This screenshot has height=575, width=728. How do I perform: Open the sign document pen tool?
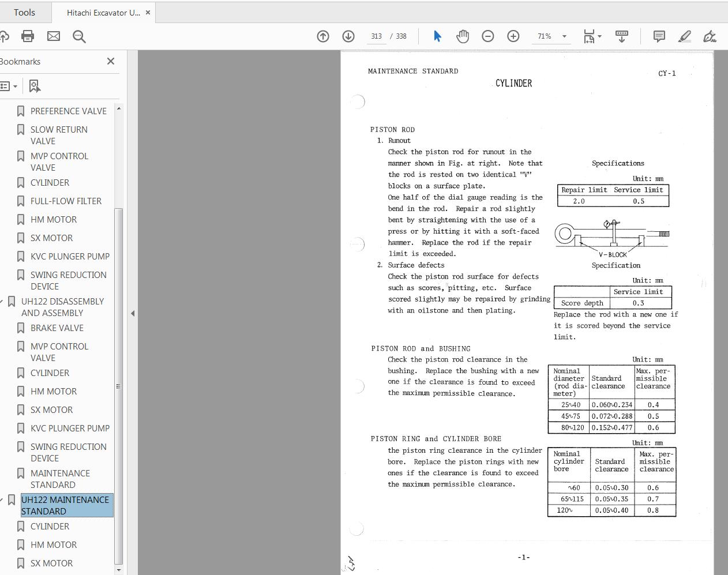click(710, 36)
